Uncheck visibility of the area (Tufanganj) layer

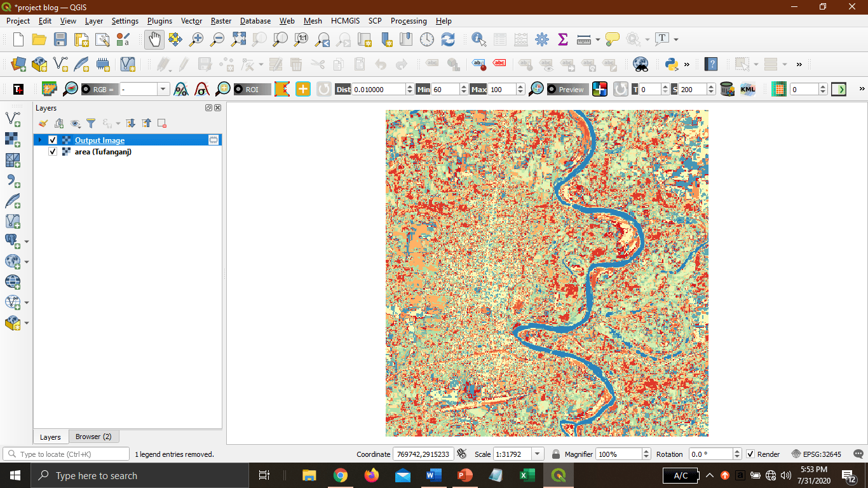click(x=53, y=152)
